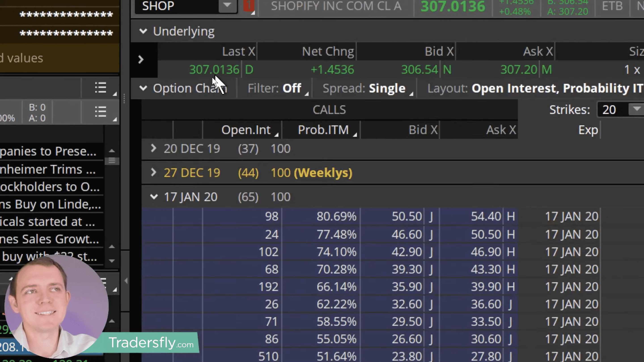Click the news panel scrollbar grip
Viewport: 644px width, 362px height.
pyautogui.click(x=112, y=161)
